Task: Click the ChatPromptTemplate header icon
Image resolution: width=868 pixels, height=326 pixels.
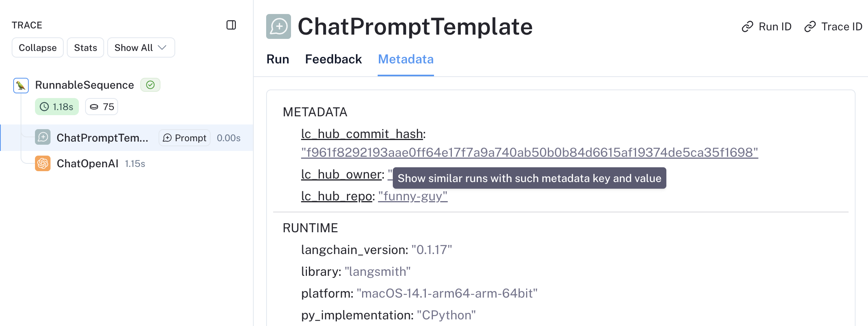Action: coord(279,26)
